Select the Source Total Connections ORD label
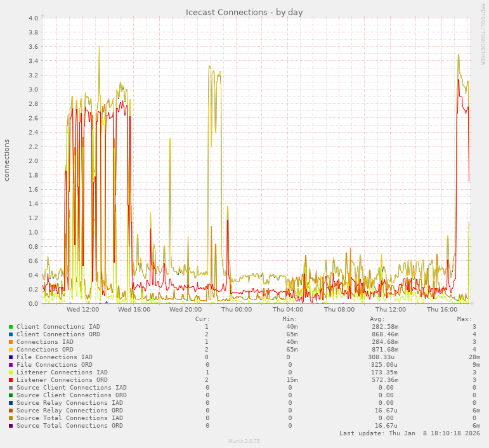The width and height of the screenshot is (489, 448). (70, 426)
